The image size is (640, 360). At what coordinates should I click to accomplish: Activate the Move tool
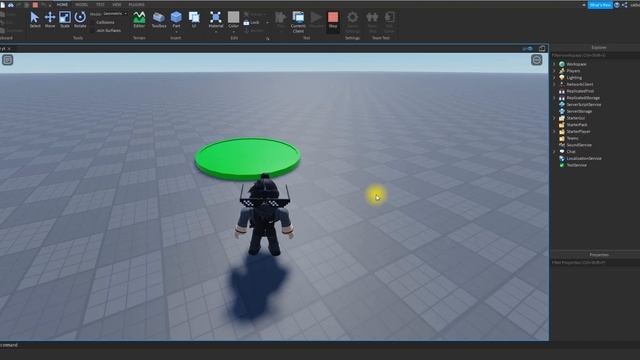pyautogui.click(x=50, y=19)
